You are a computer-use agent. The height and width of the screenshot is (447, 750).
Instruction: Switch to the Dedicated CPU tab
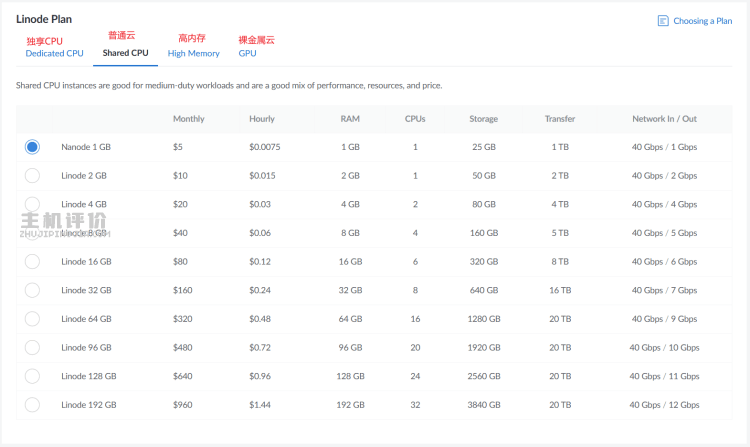(55, 53)
